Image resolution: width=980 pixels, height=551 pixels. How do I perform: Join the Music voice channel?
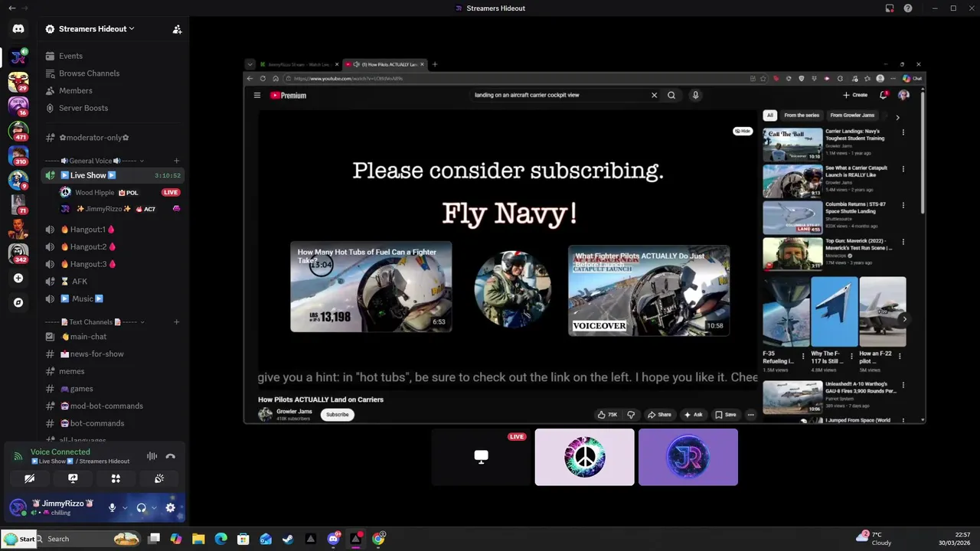click(x=82, y=298)
